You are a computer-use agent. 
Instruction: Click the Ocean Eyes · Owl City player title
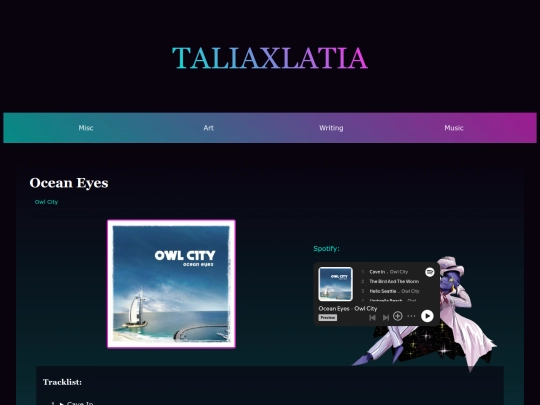[347, 309]
